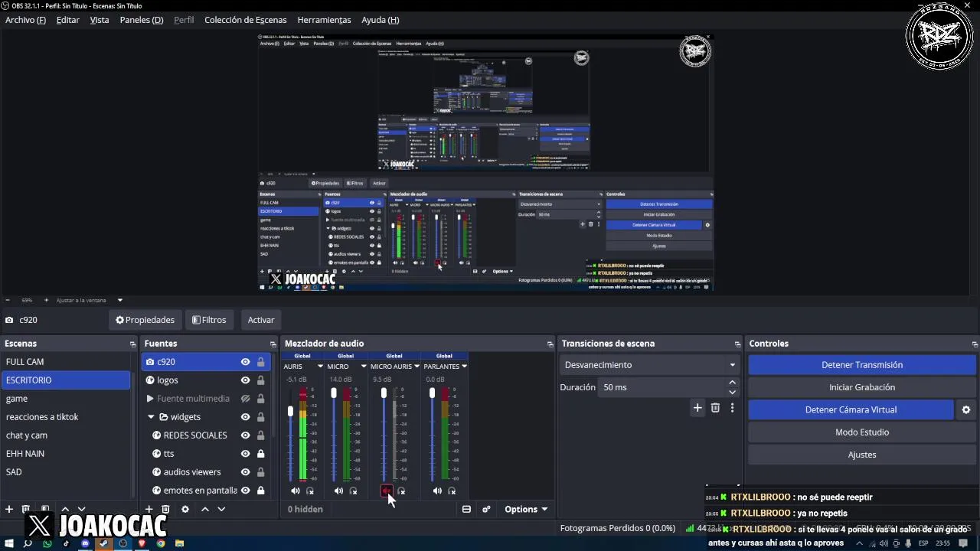
Task: Open the mixer Options dropdown
Action: (x=526, y=509)
